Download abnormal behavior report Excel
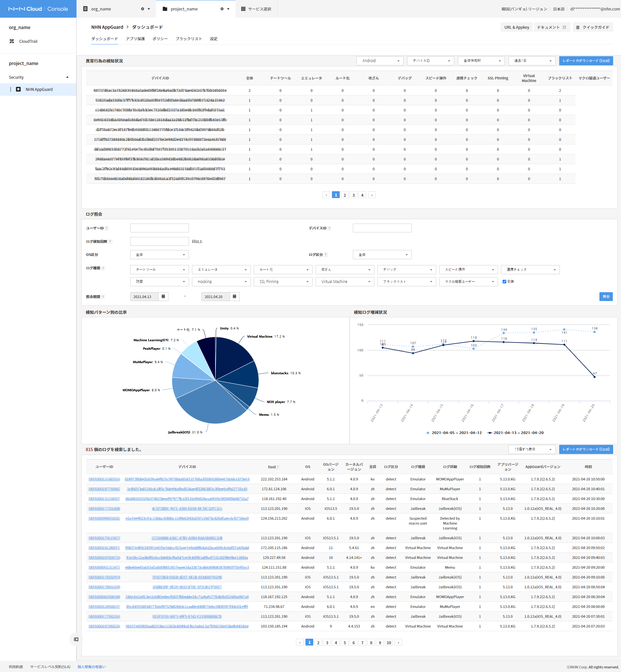Viewport: 621px width, 672px height. [586, 61]
